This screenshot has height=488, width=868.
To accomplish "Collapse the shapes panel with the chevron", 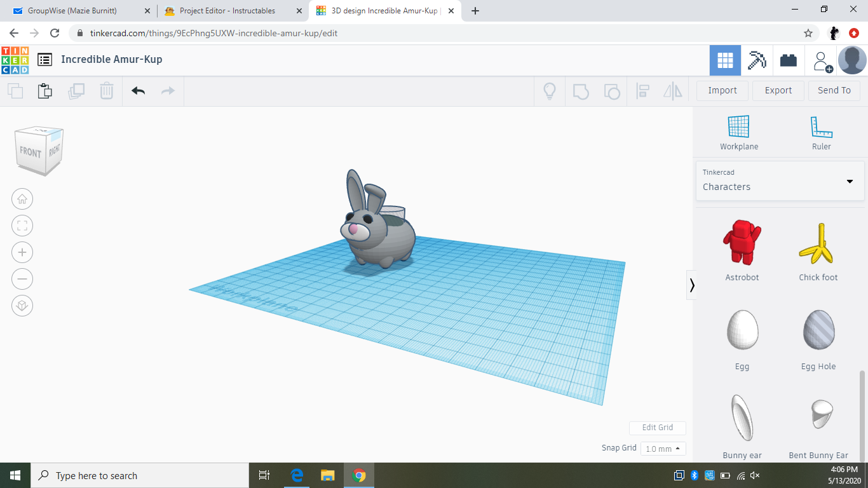I will [692, 285].
